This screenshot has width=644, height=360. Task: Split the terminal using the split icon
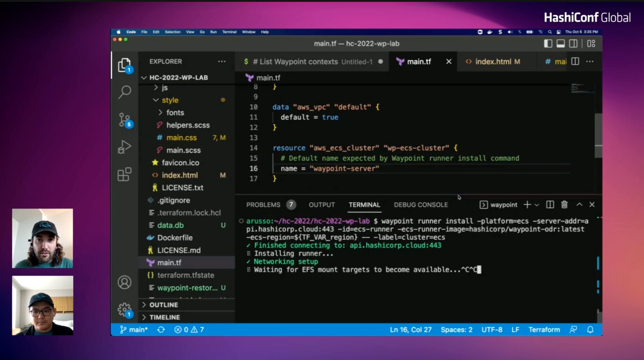point(549,205)
